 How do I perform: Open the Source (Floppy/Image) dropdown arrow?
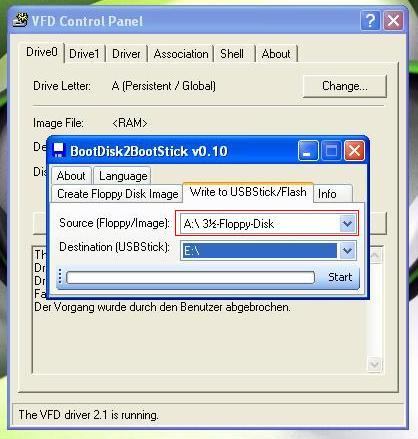pos(348,223)
